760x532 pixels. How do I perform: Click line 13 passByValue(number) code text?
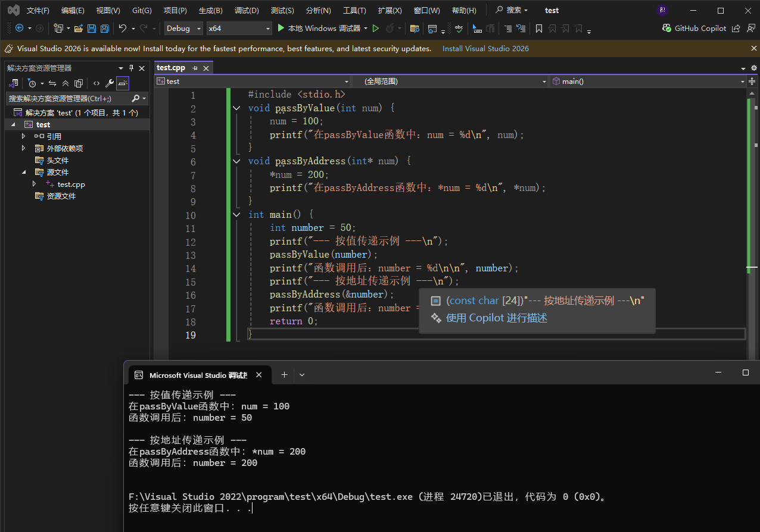[x=324, y=255]
